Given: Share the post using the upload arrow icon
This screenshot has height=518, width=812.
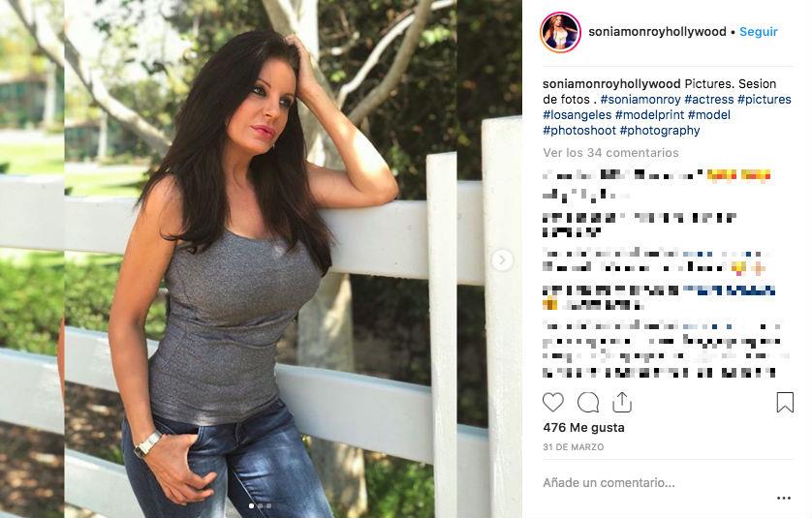Looking at the screenshot, I should [x=622, y=402].
